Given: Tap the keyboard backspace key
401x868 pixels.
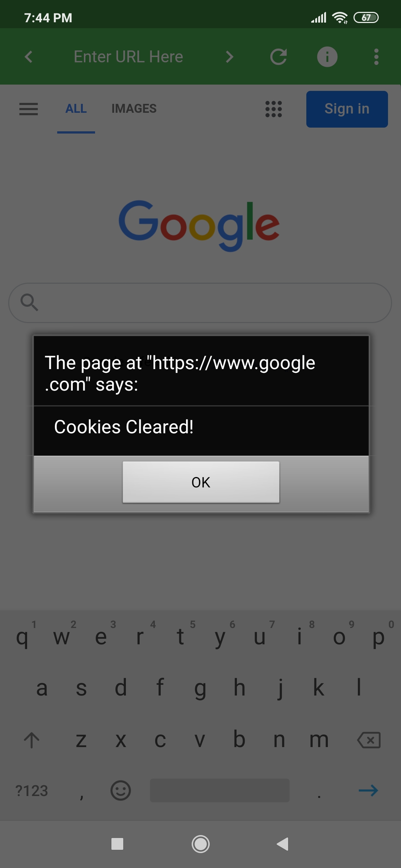Looking at the screenshot, I should pos(369,740).
